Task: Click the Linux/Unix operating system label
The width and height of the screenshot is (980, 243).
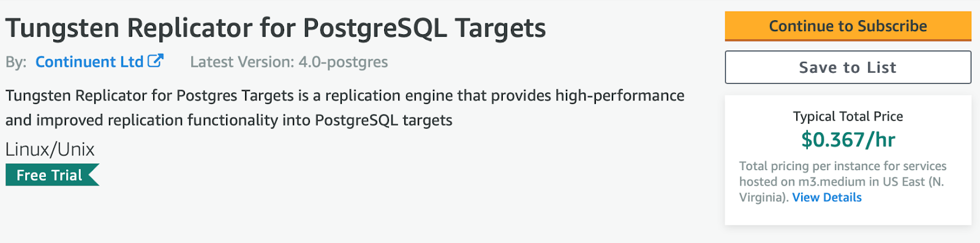Action: click(x=50, y=149)
